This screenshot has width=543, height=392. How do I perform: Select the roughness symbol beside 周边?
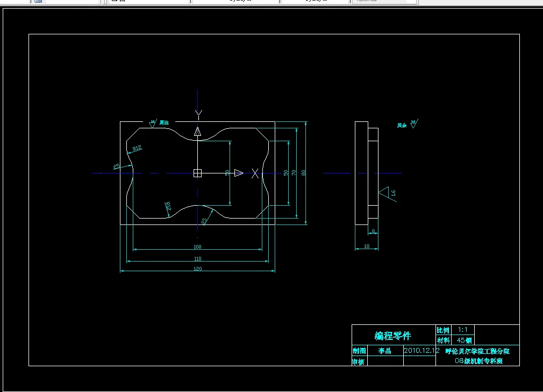(x=153, y=124)
